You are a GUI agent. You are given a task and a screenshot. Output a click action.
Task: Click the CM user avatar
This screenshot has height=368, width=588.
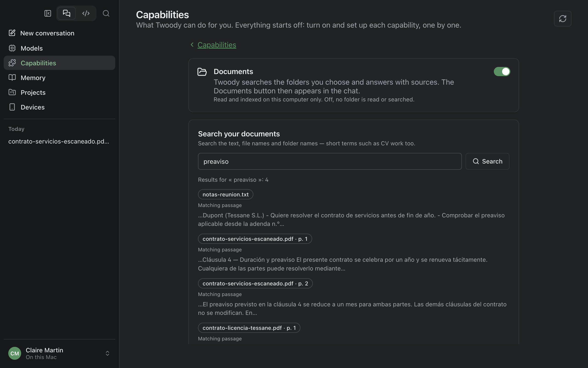[x=14, y=353]
